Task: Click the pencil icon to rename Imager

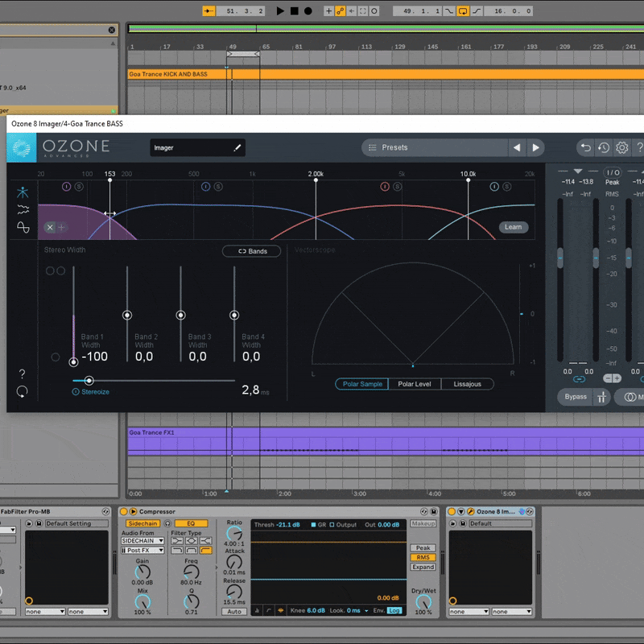Action: click(237, 148)
